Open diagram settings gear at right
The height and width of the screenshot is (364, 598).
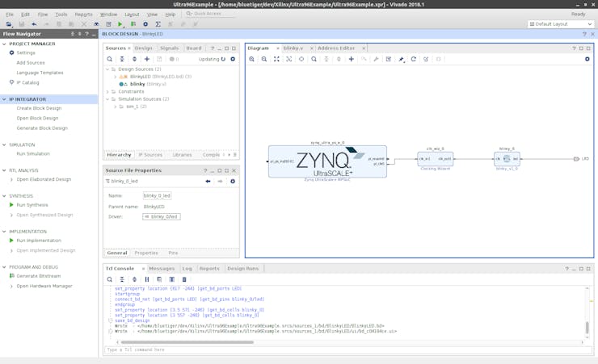pos(587,59)
